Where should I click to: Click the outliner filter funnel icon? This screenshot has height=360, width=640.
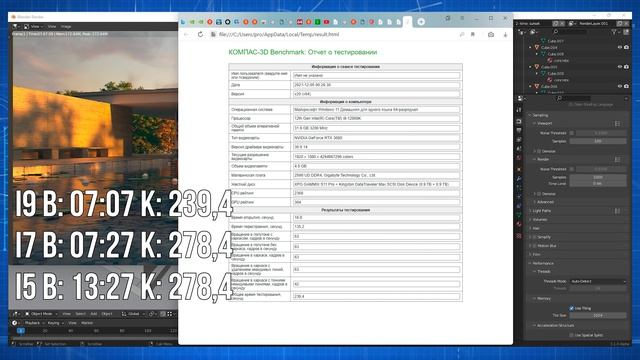click(614, 32)
